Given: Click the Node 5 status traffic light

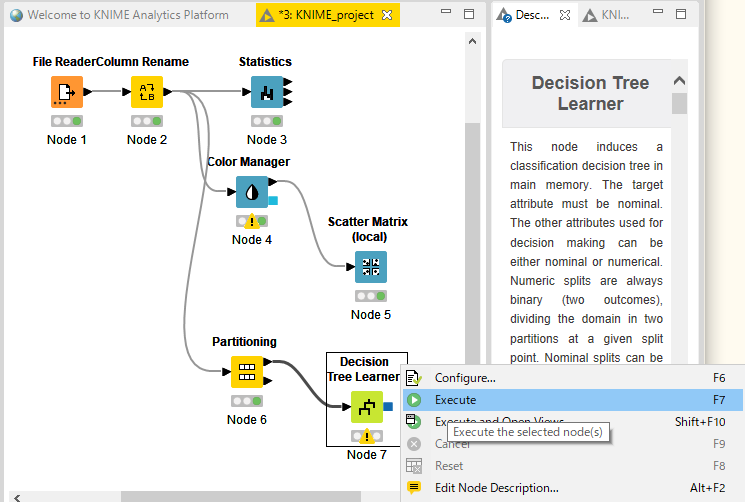Looking at the screenshot, I should (371, 296).
